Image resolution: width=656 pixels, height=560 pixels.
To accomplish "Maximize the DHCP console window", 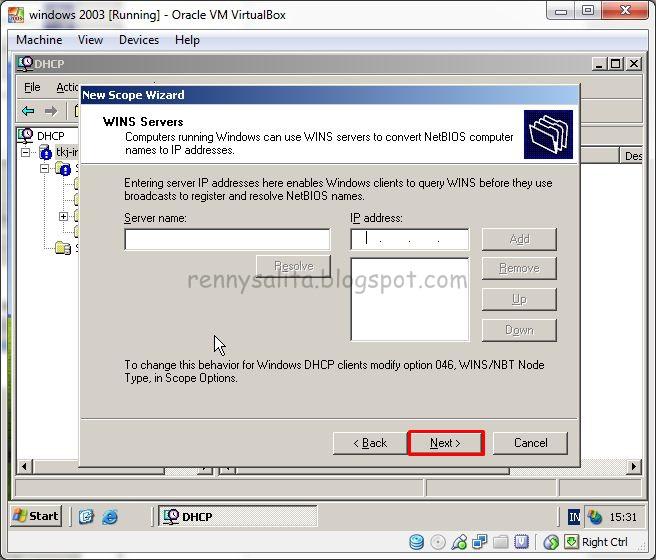I will coord(616,64).
